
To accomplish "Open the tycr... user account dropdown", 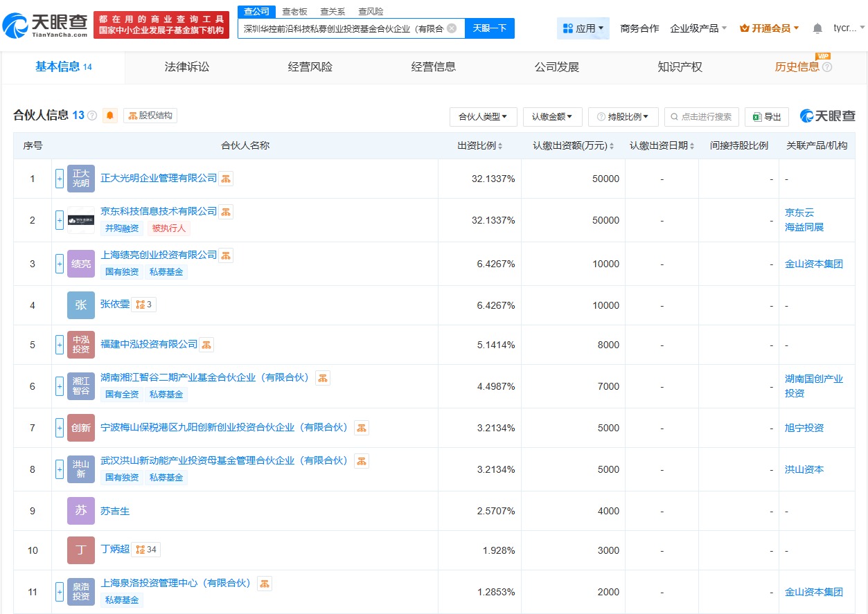I will 849,28.
